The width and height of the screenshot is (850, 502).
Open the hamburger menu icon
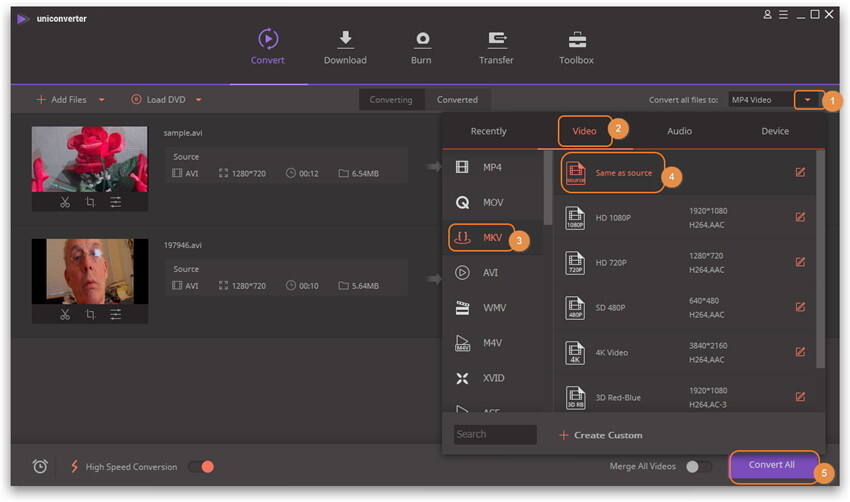tap(784, 15)
